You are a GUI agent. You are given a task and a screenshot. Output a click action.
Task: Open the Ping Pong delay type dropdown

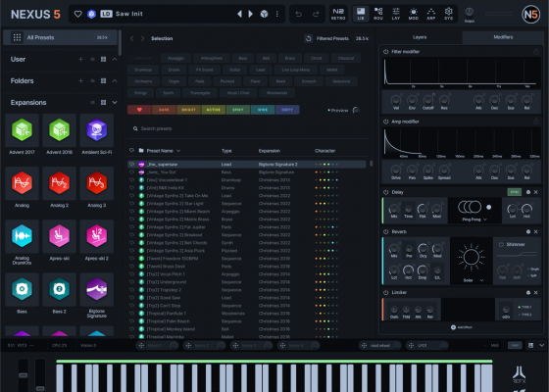[474, 220]
